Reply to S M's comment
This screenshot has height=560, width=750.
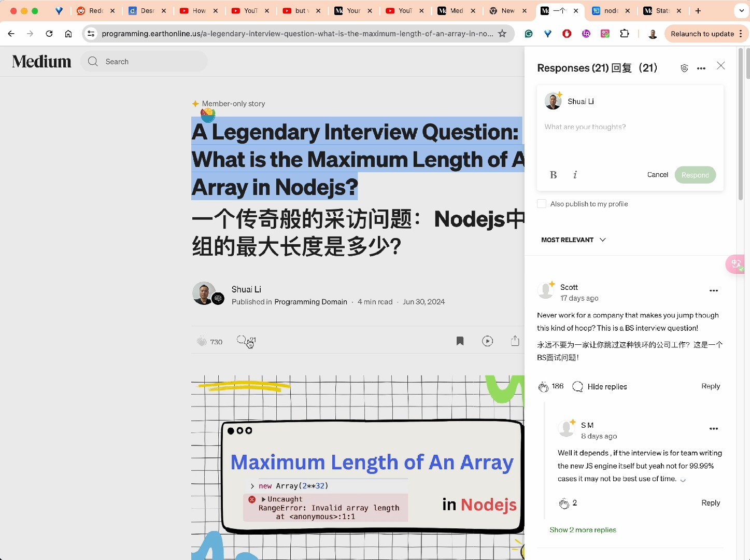coord(711,503)
